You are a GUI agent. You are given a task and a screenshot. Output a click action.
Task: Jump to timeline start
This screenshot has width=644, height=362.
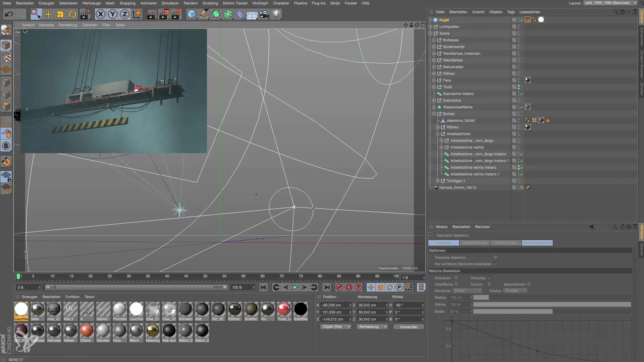coord(264,287)
